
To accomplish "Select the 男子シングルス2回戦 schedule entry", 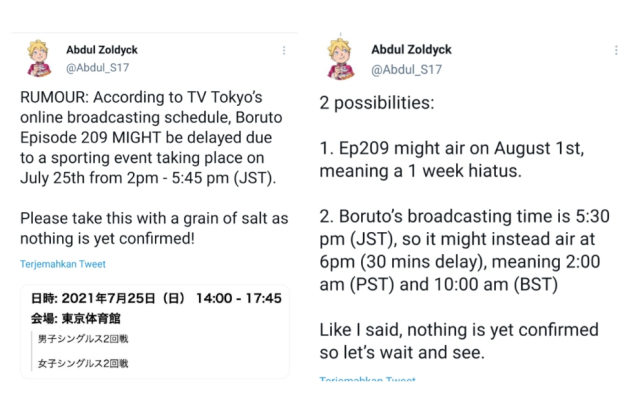I will pos(84,340).
